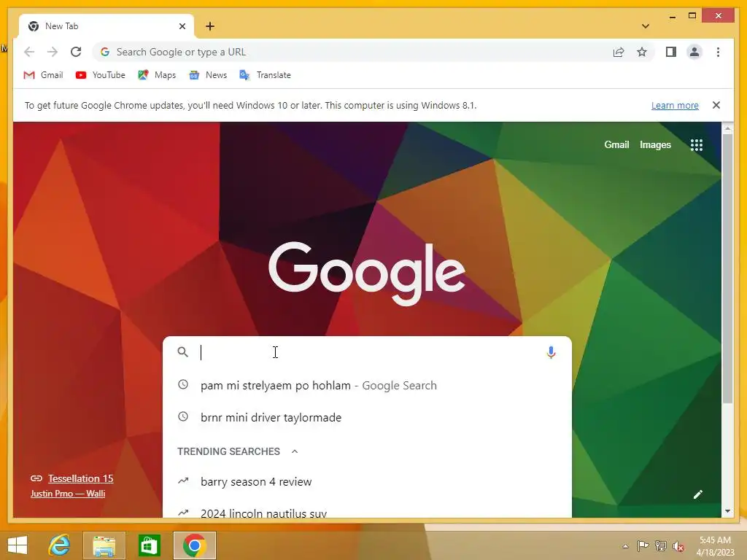Click the page vertical scrollbar thumb
Screen dimensions: 747x560
point(727,269)
